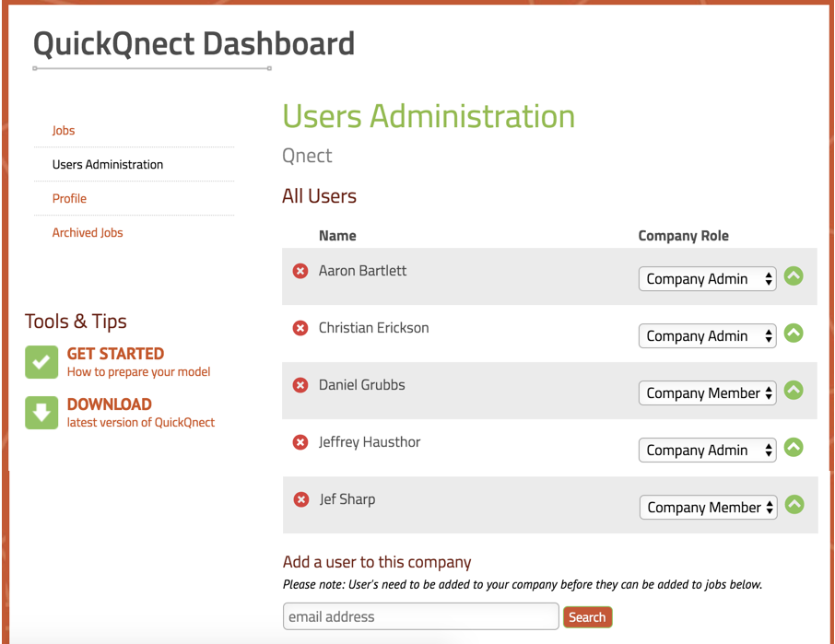Image resolution: width=835 pixels, height=644 pixels.
Task: Click the GET STARTED link
Action: (115, 354)
